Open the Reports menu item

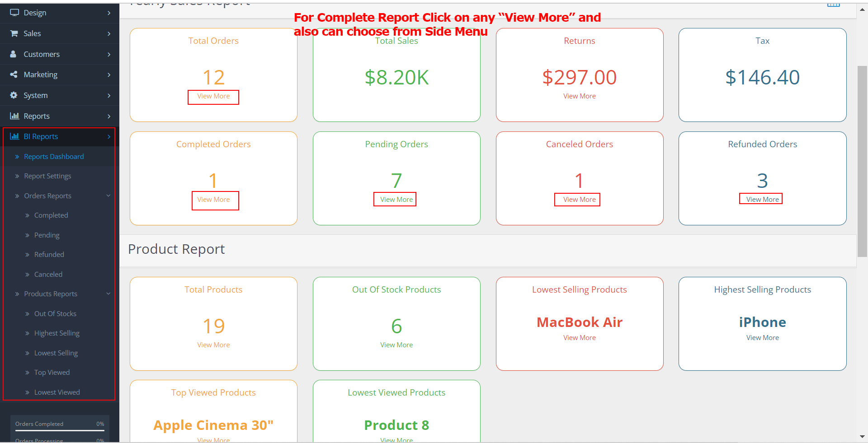click(x=60, y=116)
